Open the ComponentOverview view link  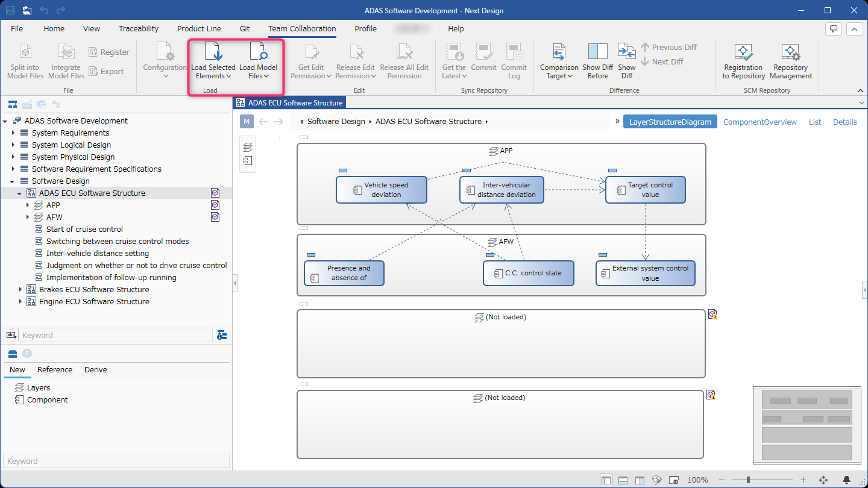click(x=760, y=122)
